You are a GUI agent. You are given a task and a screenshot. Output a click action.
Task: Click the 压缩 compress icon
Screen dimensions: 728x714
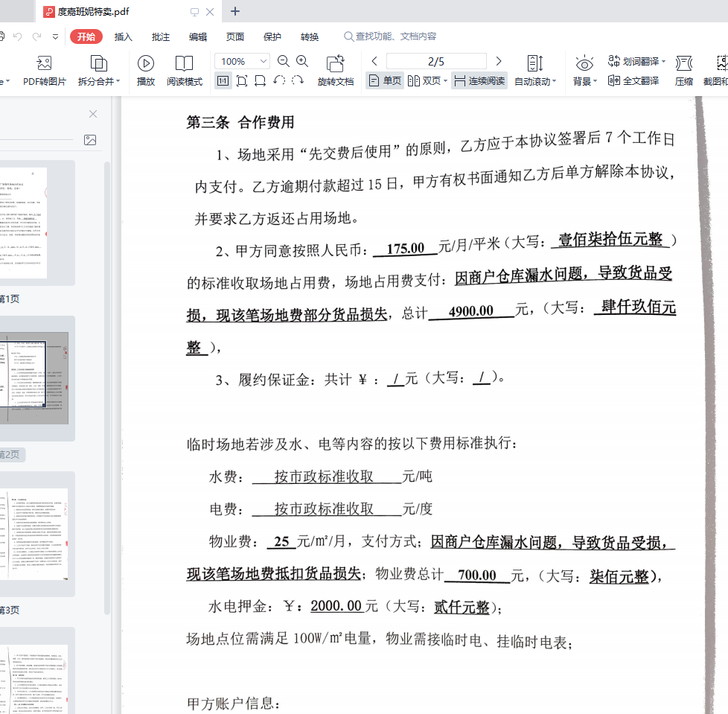click(x=683, y=63)
